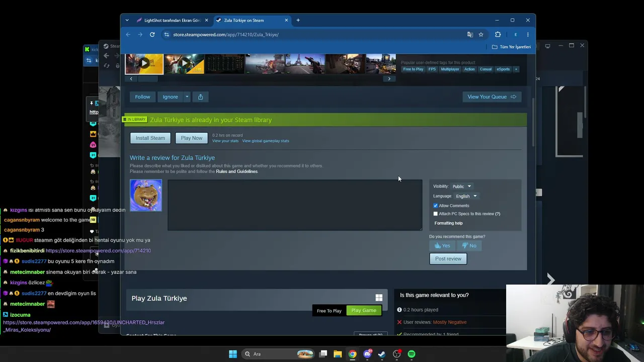Viewport: 644px width, 362px height.
Task: Open View global gameplay stats link
Action: coord(266,141)
